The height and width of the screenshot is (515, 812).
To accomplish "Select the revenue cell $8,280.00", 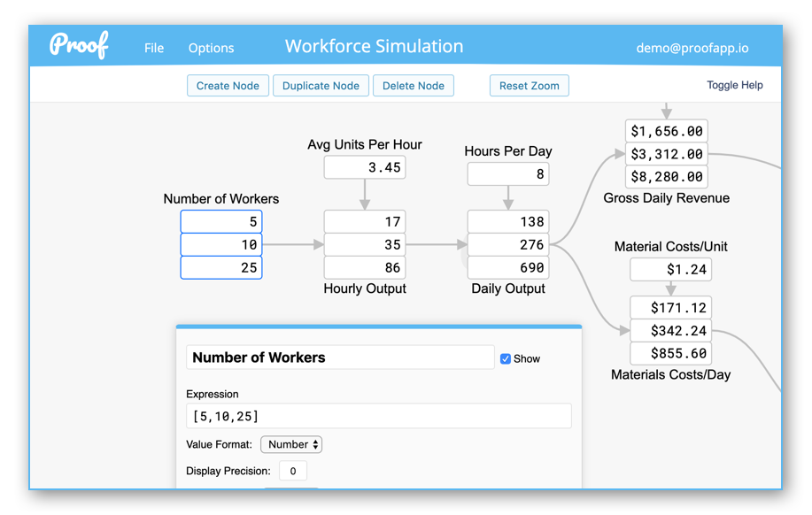I will (667, 176).
